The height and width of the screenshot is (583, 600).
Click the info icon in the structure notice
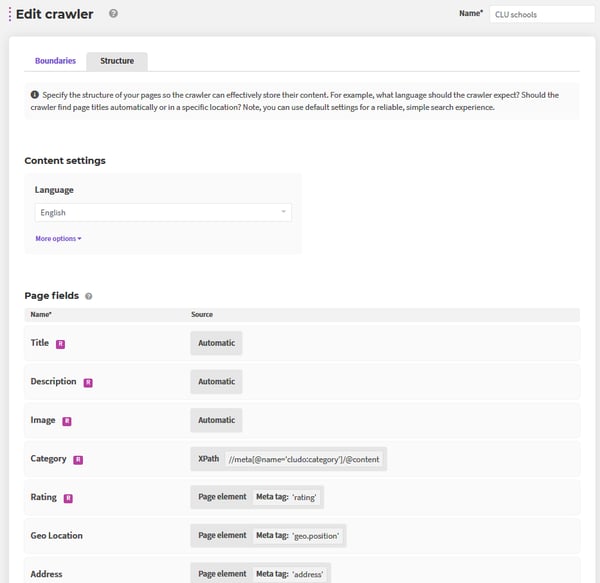(x=34, y=94)
